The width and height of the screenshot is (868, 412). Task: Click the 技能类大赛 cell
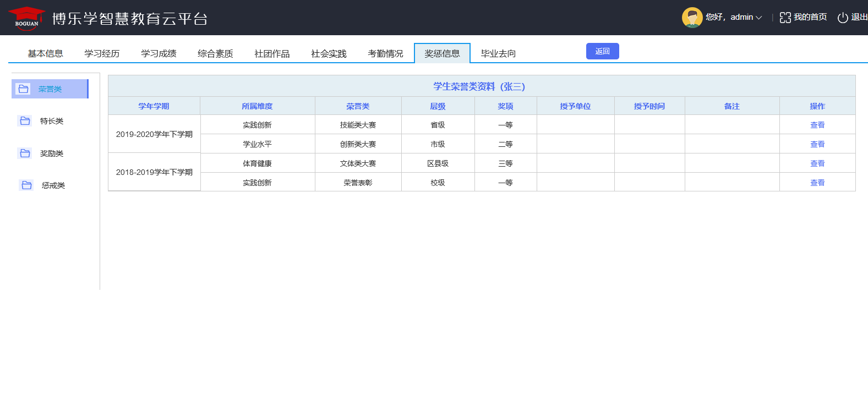358,125
